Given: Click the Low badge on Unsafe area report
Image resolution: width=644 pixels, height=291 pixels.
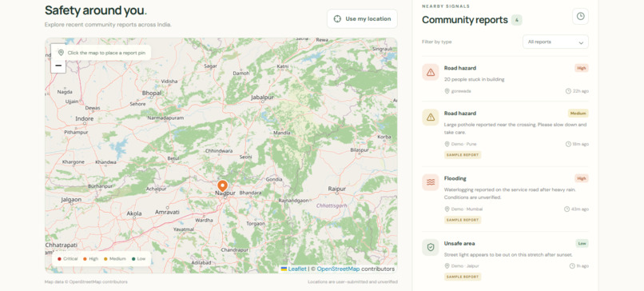Looking at the screenshot, I should pyautogui.click(x=582, y=243).
